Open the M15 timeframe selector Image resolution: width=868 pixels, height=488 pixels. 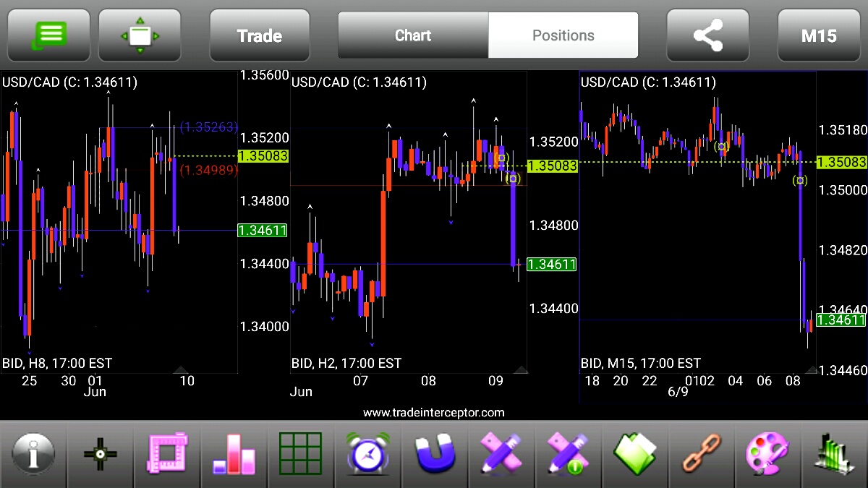point(819,35)
